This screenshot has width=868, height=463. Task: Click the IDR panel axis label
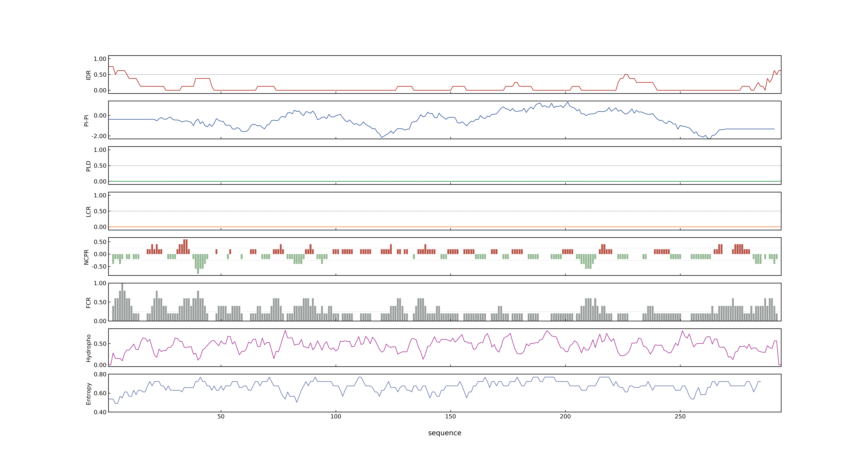88,75
